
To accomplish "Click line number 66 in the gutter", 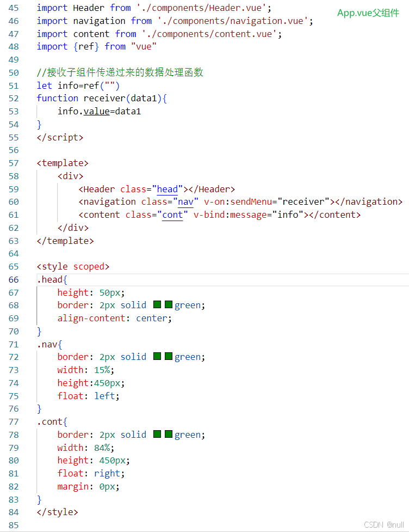I will coord(14,279).
